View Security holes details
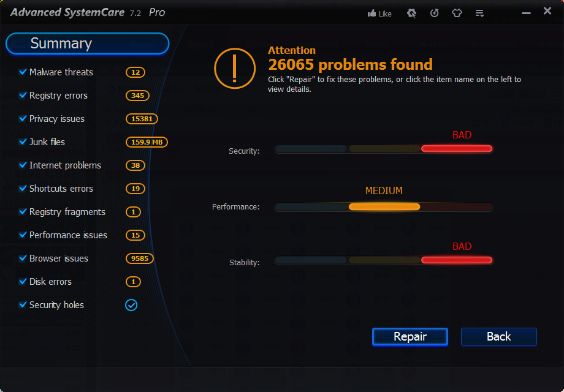564x392 pixels. [x=56, y=305]
